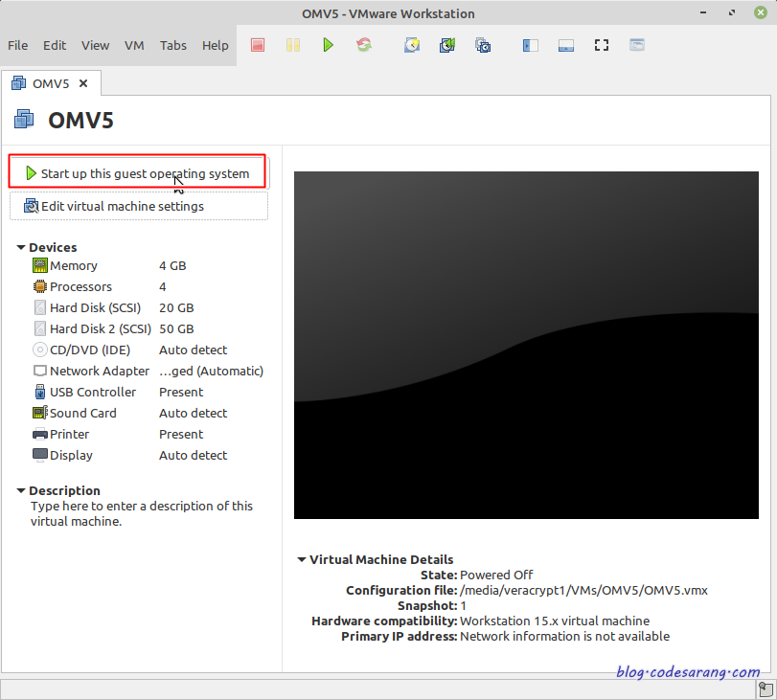Click the Powered Off state text

tap(496, 575)
